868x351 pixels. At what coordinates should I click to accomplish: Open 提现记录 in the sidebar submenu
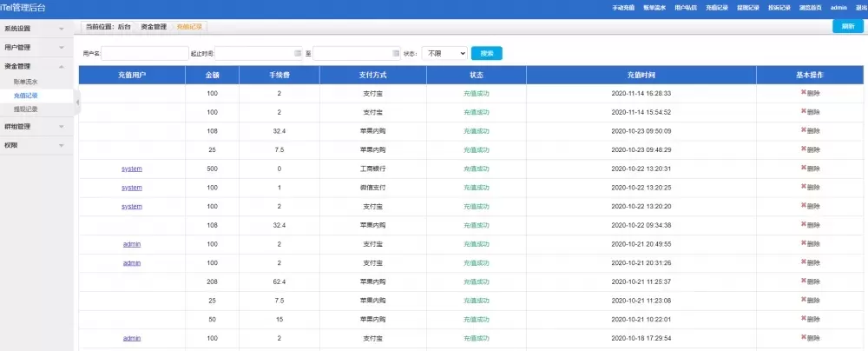(25, 109)
